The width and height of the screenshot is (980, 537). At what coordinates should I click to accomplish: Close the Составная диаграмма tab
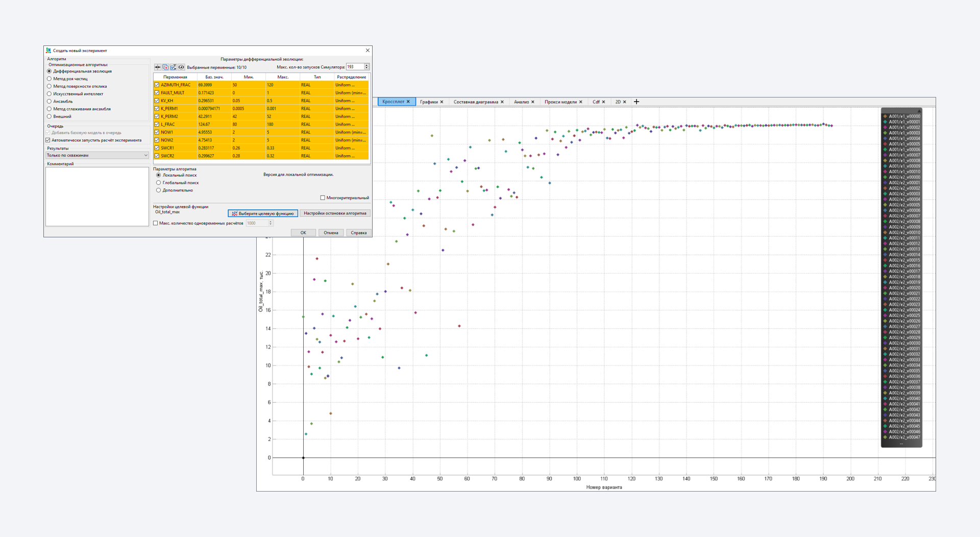(502, 102)
